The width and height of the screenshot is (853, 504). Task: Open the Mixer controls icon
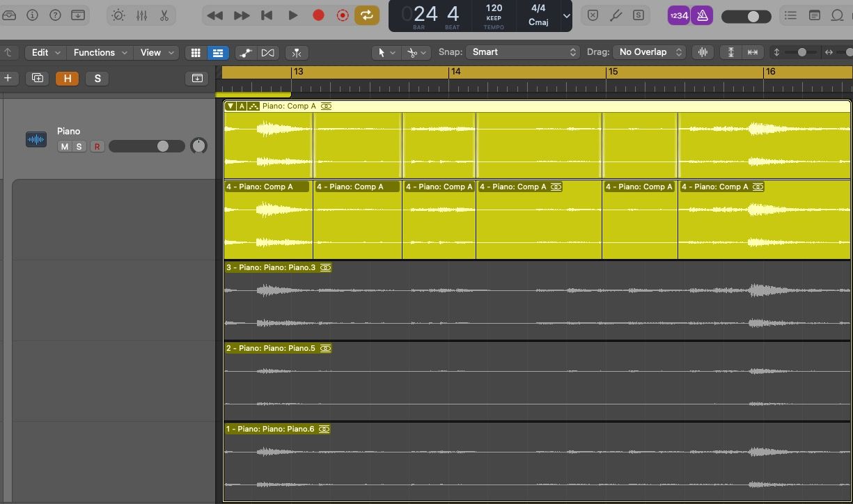[x=141, y=15]
